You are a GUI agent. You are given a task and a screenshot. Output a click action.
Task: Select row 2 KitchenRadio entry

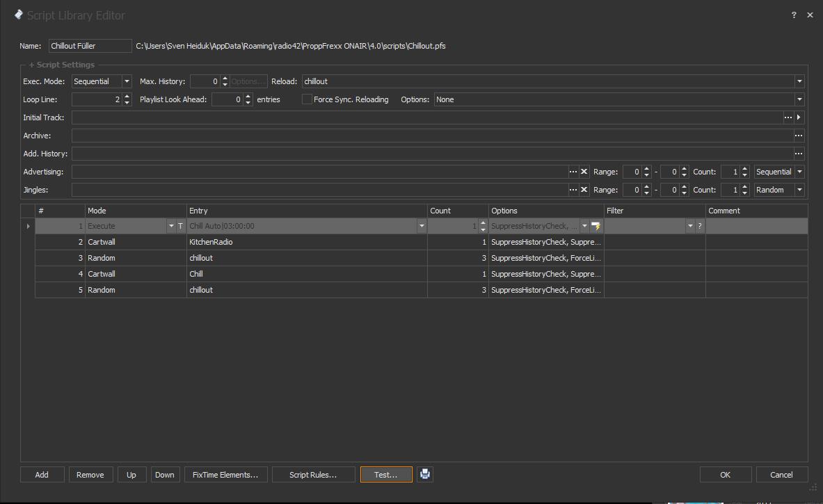307,242
